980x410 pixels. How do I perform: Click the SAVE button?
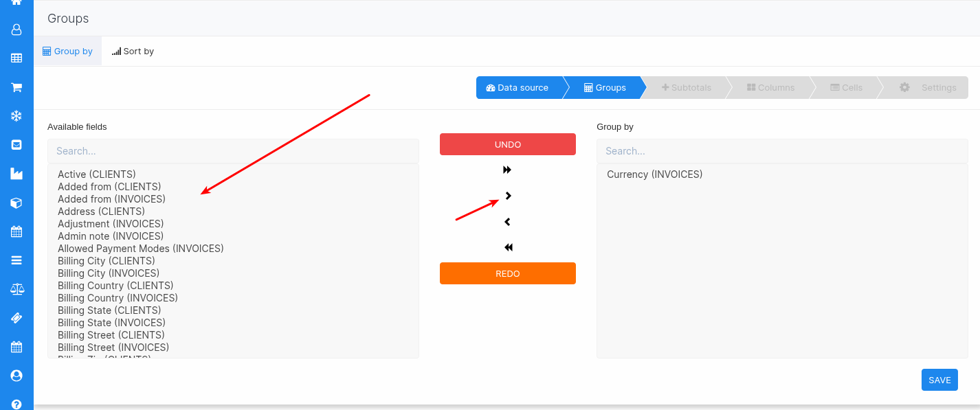coord(939,380)
